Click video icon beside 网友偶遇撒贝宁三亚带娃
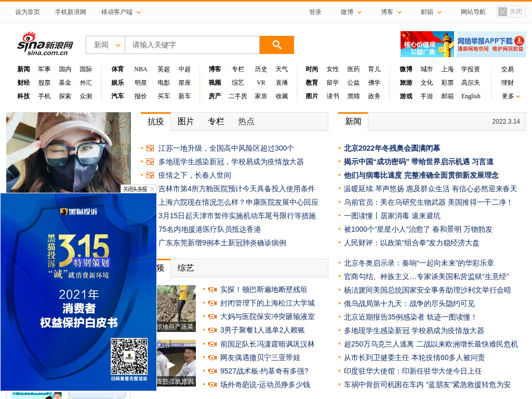 click(212, 358)
